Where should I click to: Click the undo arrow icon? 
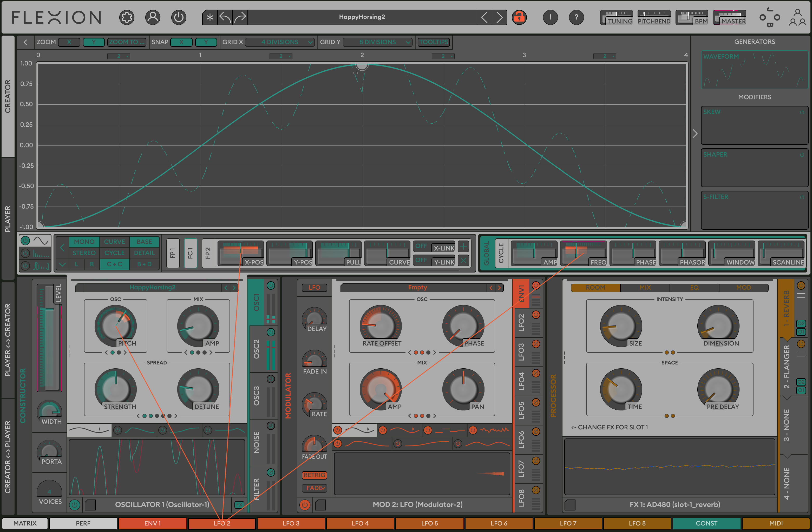click(x=225, y=17)
